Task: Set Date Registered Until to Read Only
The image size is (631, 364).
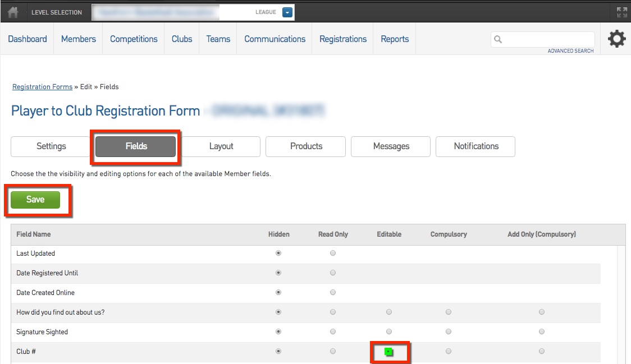Action: (x=333, y=273)
